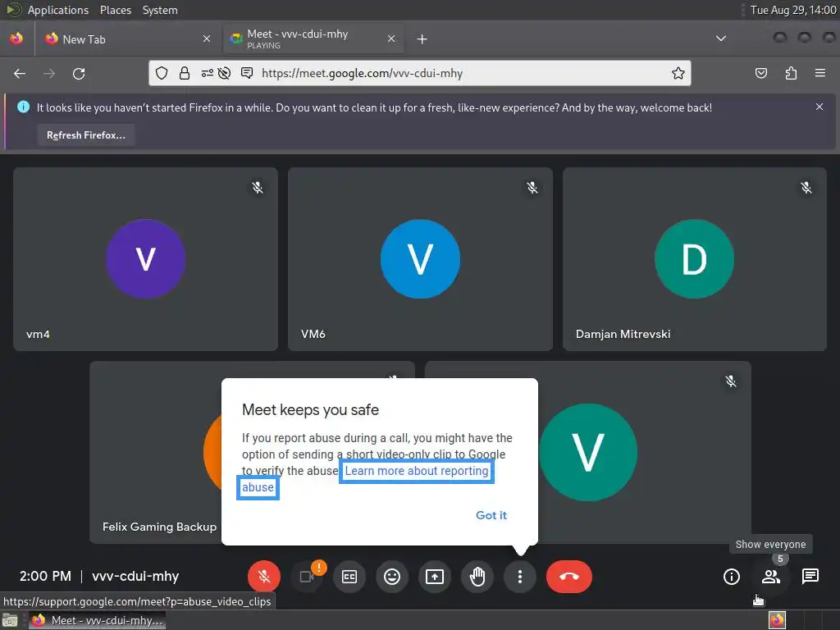840x630 pixels.
Task: Unmute the microphone in the call bar
Action: (x=263, y=577)
